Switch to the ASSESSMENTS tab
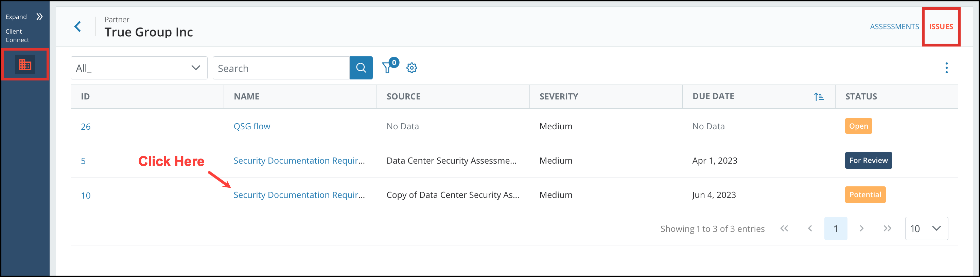Image resolution: width=980 pixels, height=277 pixels. point(894,26)
